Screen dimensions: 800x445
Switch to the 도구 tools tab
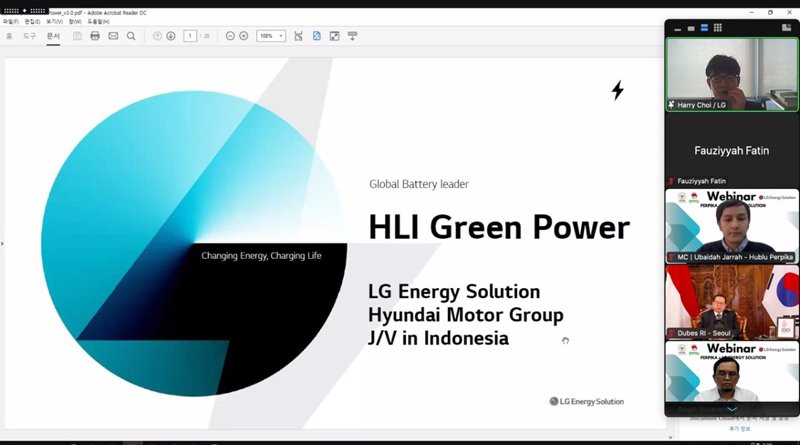[30, 36]
